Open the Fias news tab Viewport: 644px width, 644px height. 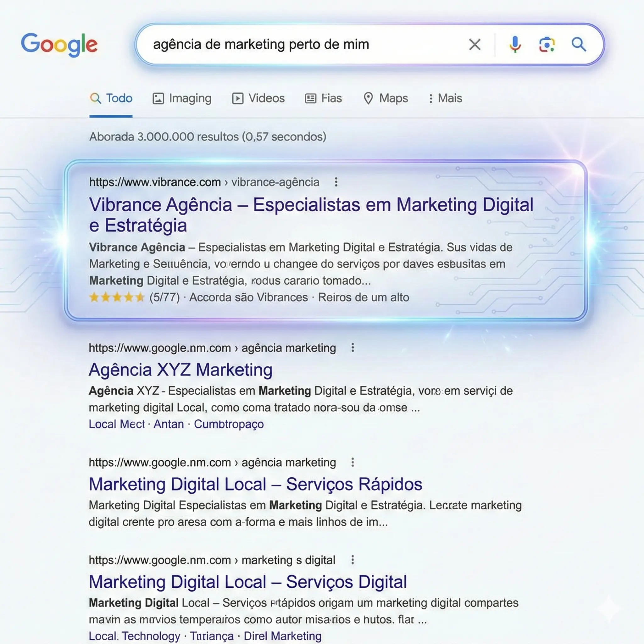[323, 98]
